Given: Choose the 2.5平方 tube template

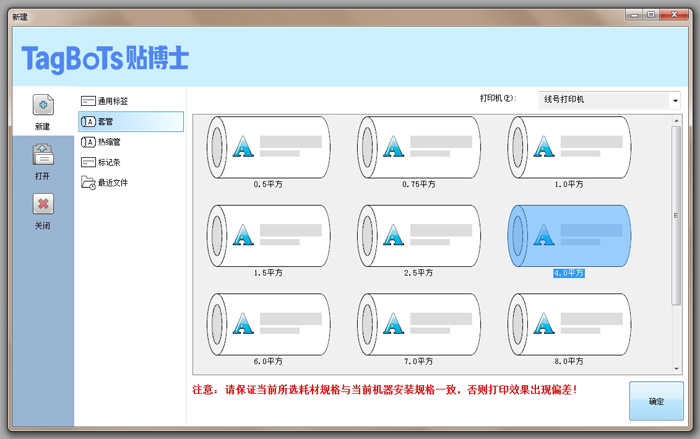Looking at the screenshot, I should point(419,236).
